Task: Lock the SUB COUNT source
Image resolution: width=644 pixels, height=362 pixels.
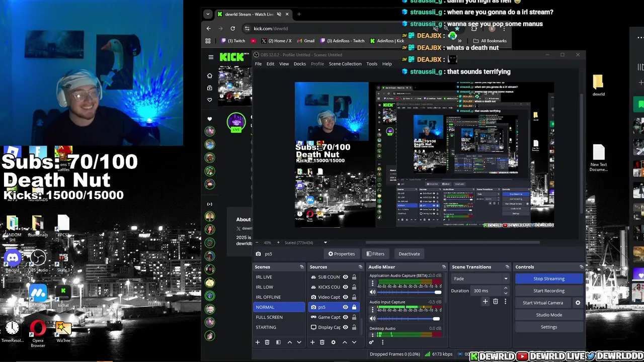Action: [x=354, y=277]
